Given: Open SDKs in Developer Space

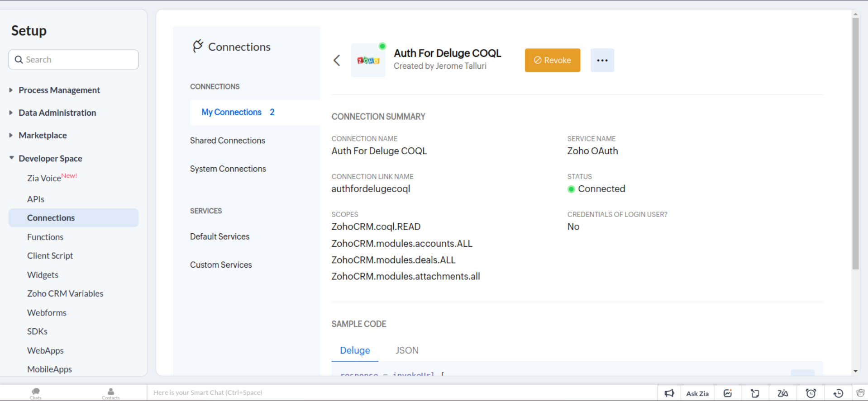Looking at the screenshot, I should [37, 331].
